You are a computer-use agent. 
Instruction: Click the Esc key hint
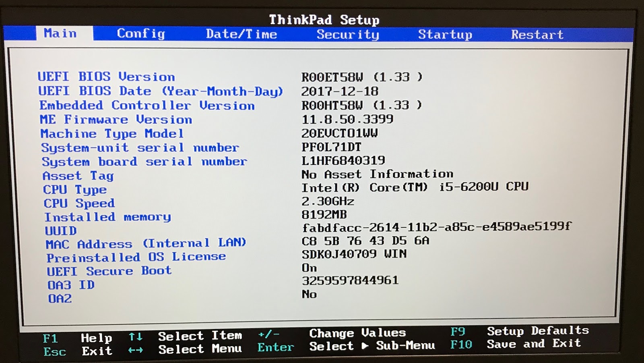(x=54, y=352)
